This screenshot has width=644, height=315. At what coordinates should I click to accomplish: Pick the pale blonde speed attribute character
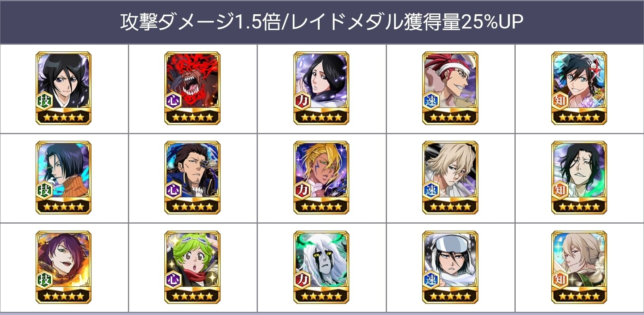[450, 178]
